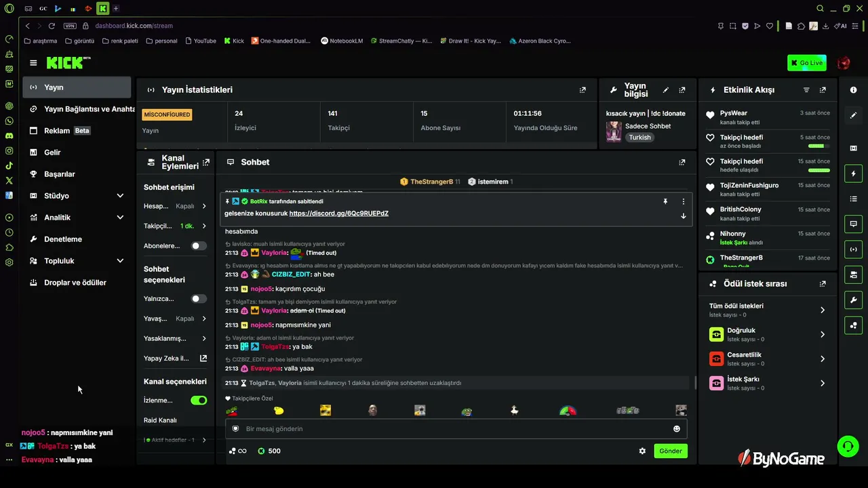Open Discord in the browser sidebar
Screen dimensions: 868x488
pyautogui.click(x=9, y=136)
